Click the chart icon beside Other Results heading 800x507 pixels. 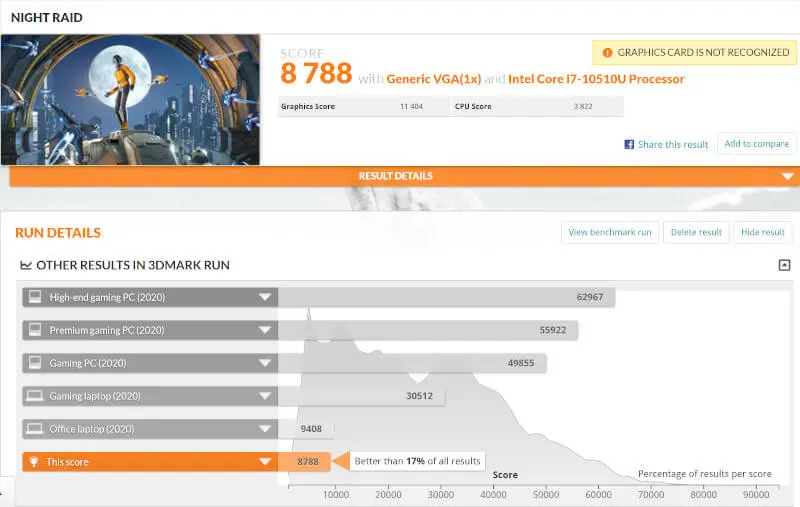[x=26, y=266]
